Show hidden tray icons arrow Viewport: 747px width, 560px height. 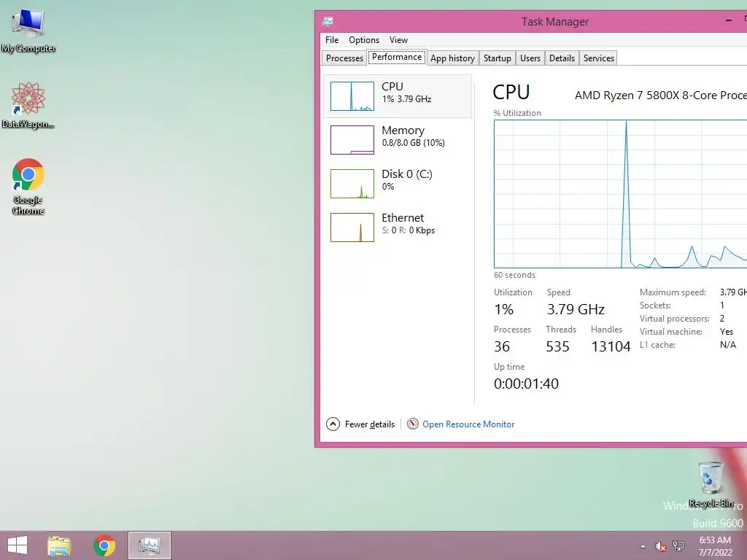click(643, 546)
